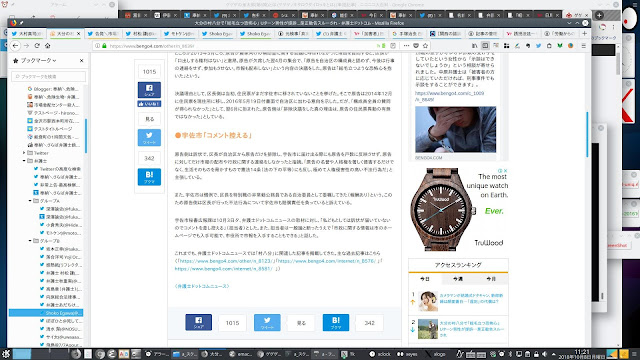
Task: Open Firefox library icon in toolbar
Action: pos(474,46)
